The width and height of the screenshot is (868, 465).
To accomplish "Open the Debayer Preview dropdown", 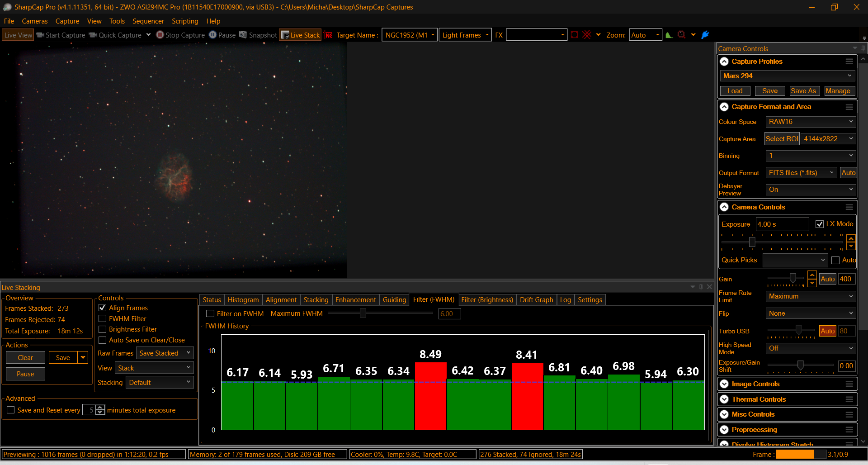I will pyautogui.click(x=811, y=190).
